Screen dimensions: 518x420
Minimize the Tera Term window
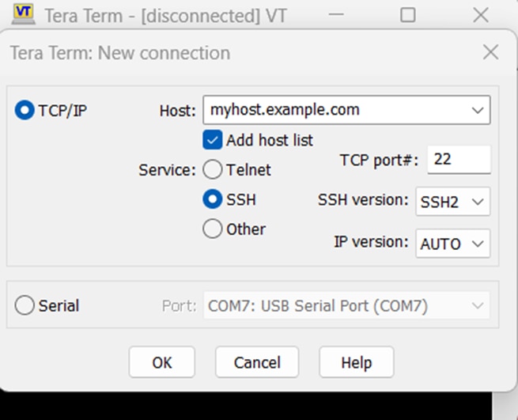pos(336,14)
